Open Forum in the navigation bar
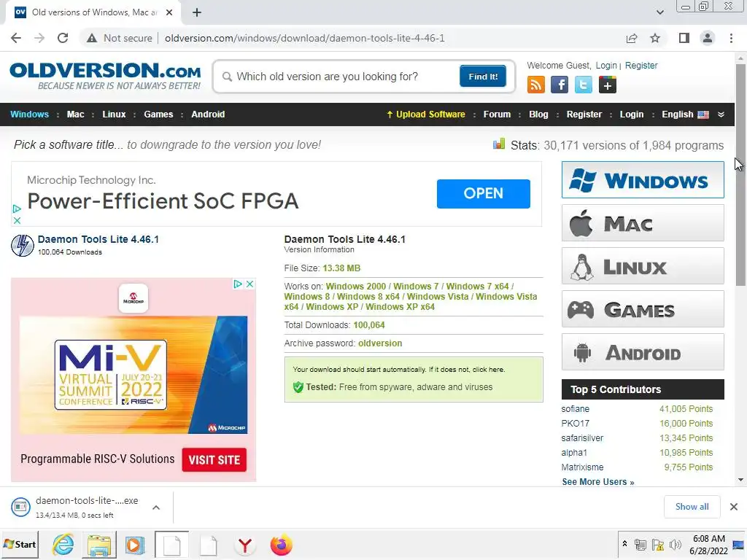Viewport: 747px width, 560px height. coord(497,114)
